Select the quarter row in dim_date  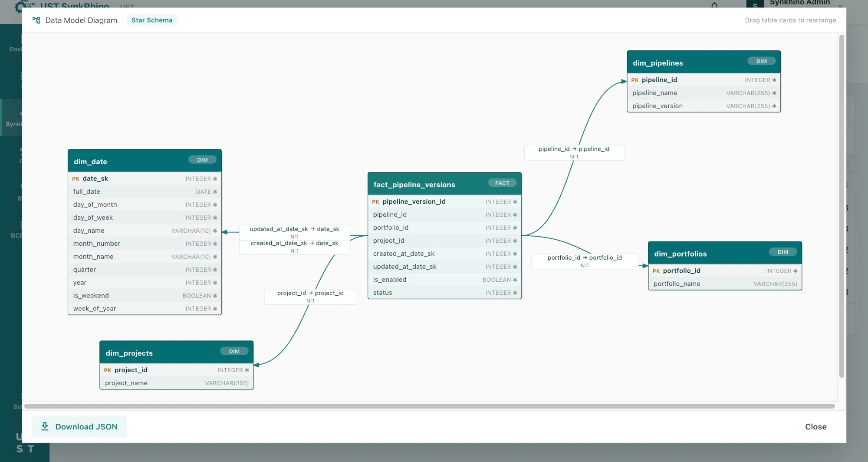tap(145, 270)
